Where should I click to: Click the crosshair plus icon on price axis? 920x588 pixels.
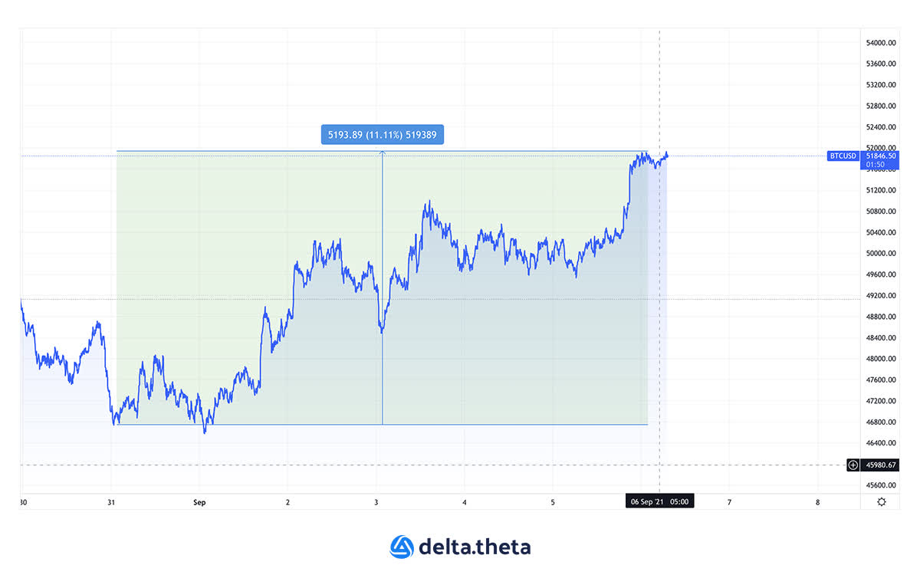click(x=853, y=465)
